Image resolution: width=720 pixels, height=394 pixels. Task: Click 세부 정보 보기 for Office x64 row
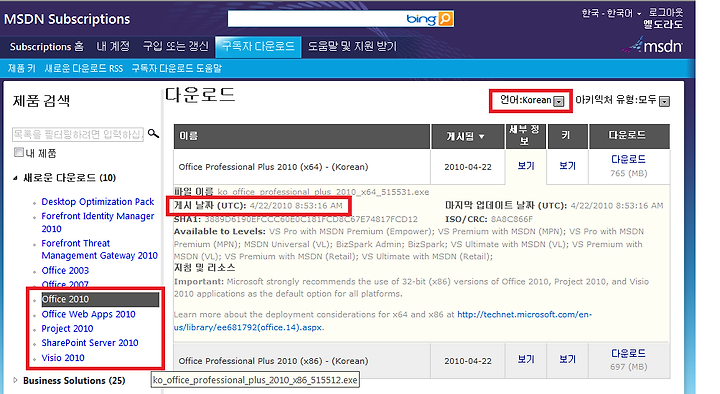coord(526,166)
